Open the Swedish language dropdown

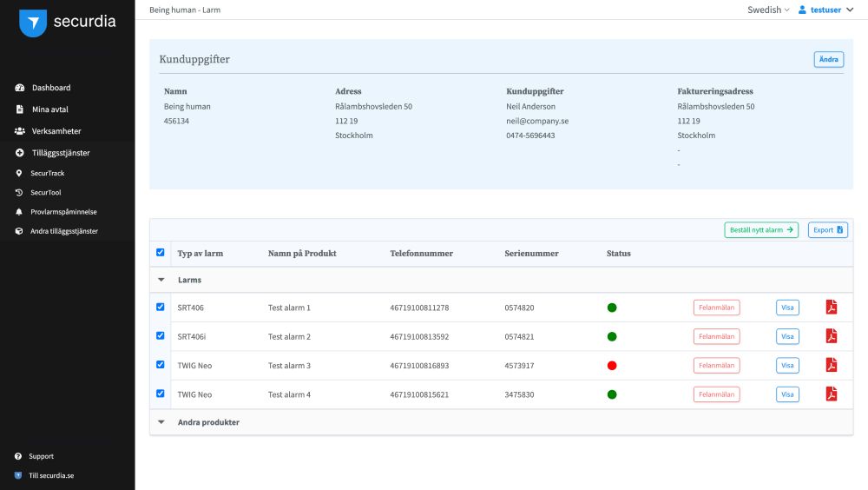[x=768, y=10]
